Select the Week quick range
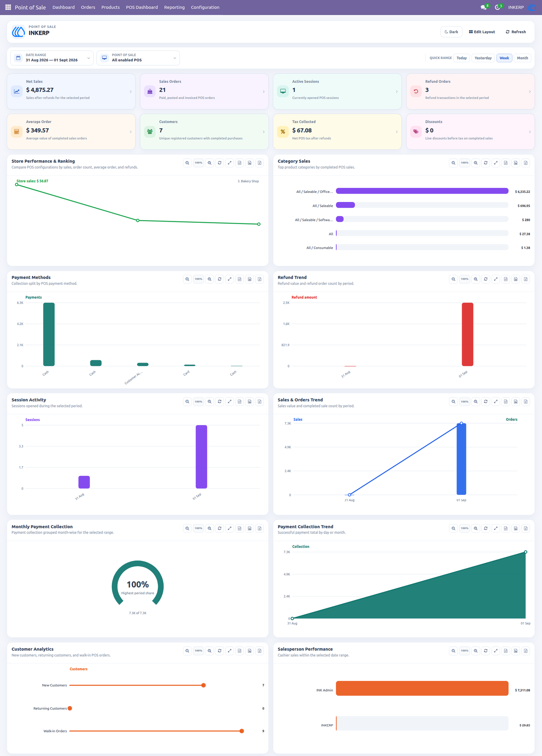This screenshot has width=542, height=756. [504, 58]
